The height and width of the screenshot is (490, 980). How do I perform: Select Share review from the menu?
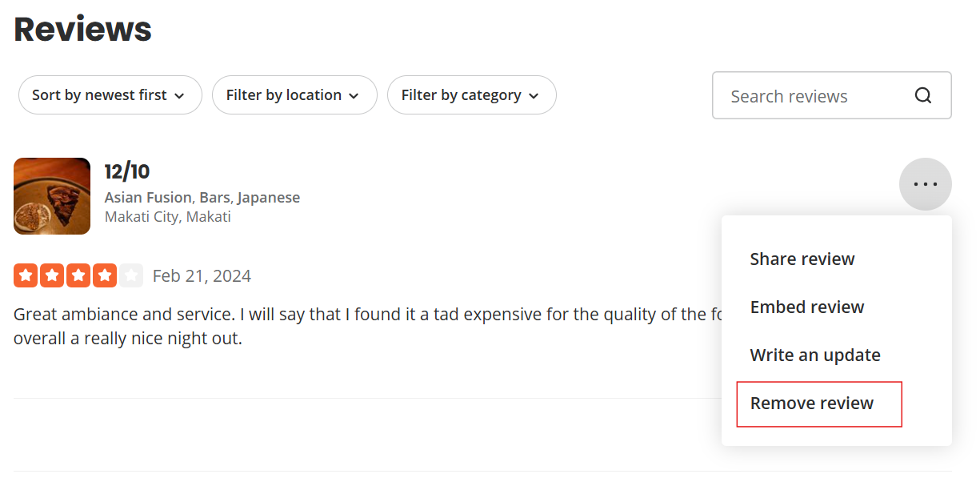pyautogui.click(x=802, y=259)
